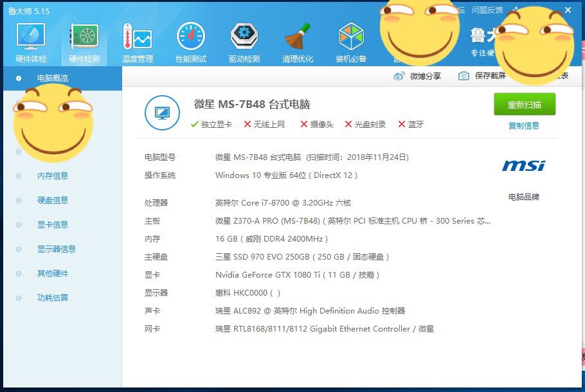Close the 鲁大师 window
This screenshot has height=392, width=585.
[x=568, y=10]
